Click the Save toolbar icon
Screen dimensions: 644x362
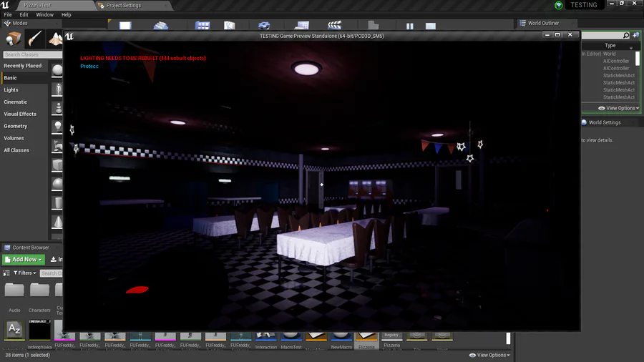125,26
